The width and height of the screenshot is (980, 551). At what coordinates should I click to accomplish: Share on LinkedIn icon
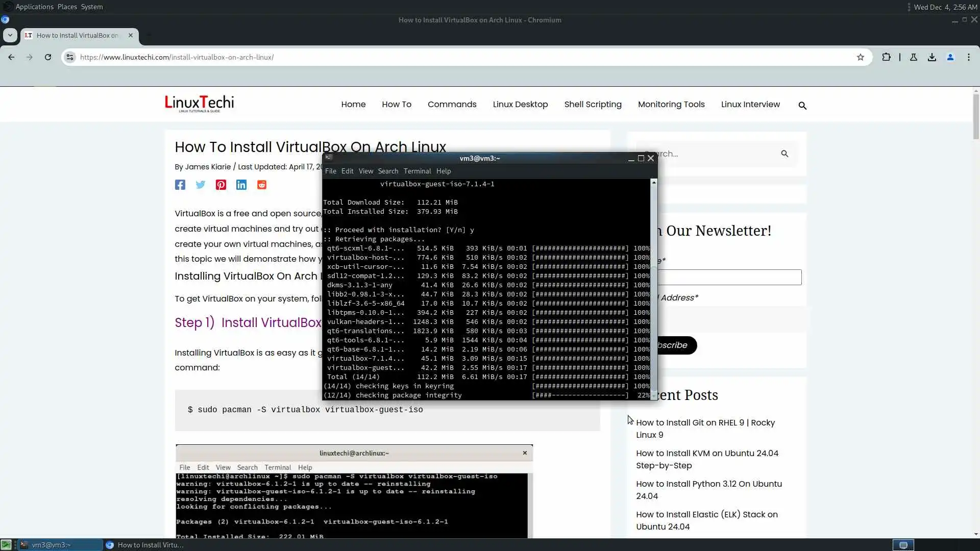pyautogui.click(x=241, y=185)
